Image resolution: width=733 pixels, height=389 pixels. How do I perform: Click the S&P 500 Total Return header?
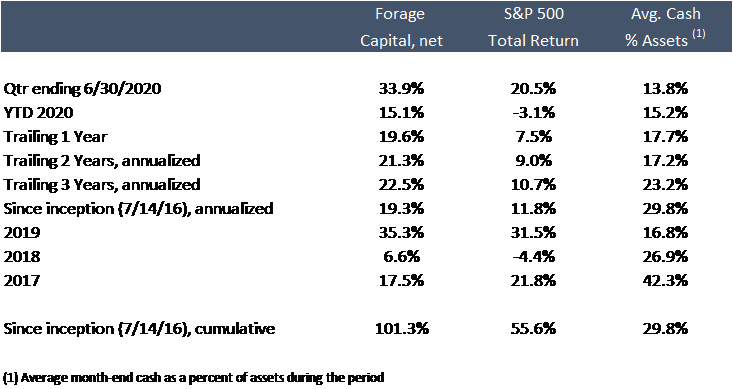click(533, 27)
